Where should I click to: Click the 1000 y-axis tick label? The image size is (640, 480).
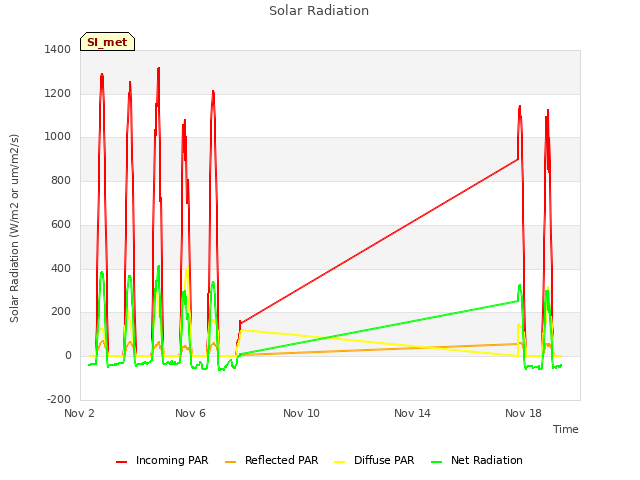[x=58, y=136]
